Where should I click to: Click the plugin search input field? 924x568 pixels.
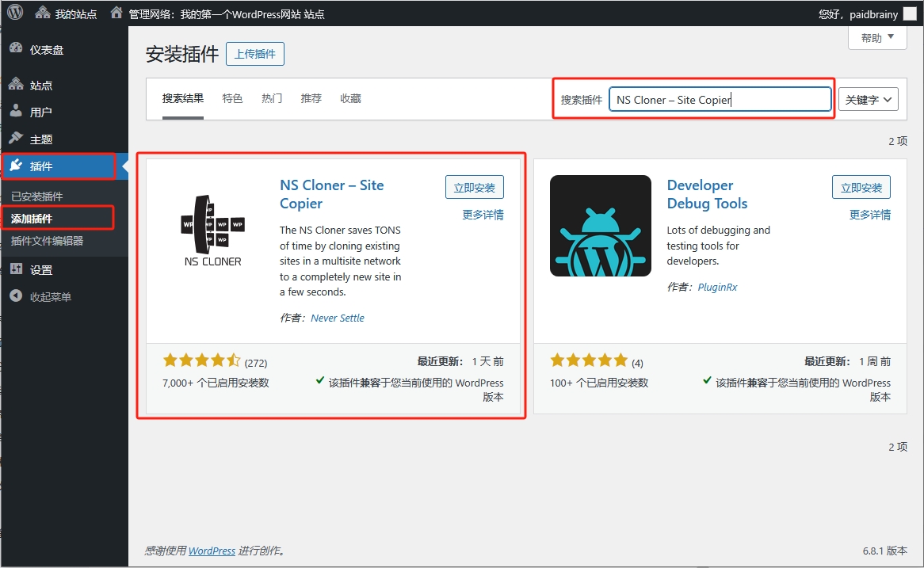click(720, 100)
